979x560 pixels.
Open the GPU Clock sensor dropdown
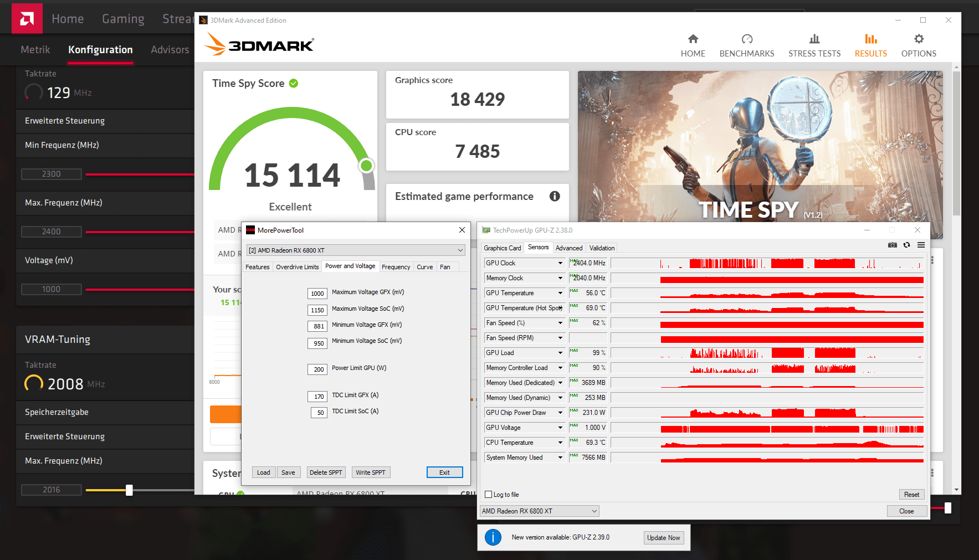(x=560, y=263)
